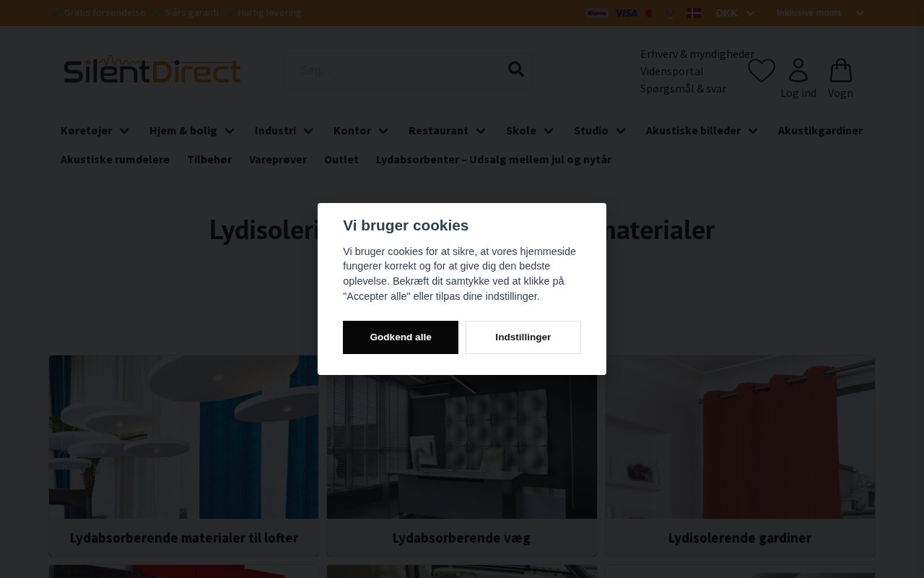Image resolution: width=924 pixels, height=578 pixels.
Task: Open cookie Indstillinger
Action: click(x=523, y=337)
